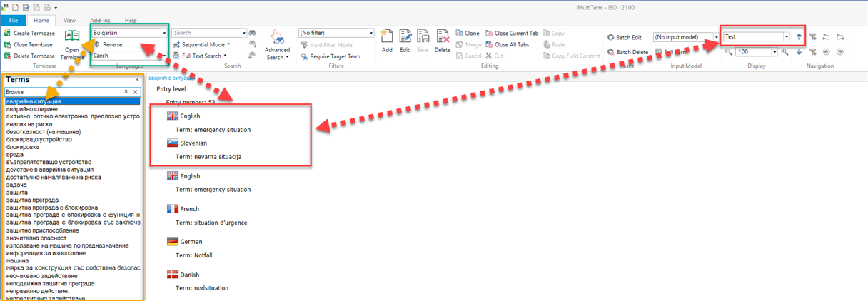
Task: Click the blue up arrow in Navigation
Action: click(799, 36)
